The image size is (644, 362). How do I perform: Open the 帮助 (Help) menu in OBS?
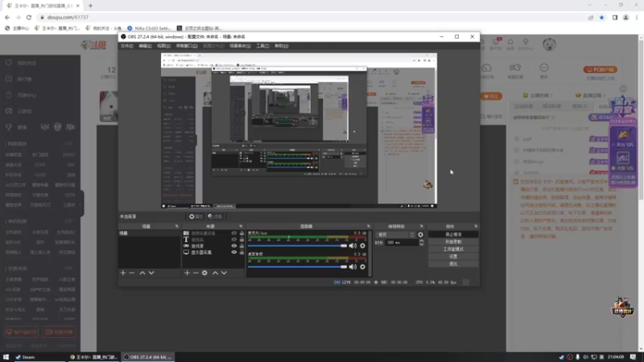(x=281, y=46)
